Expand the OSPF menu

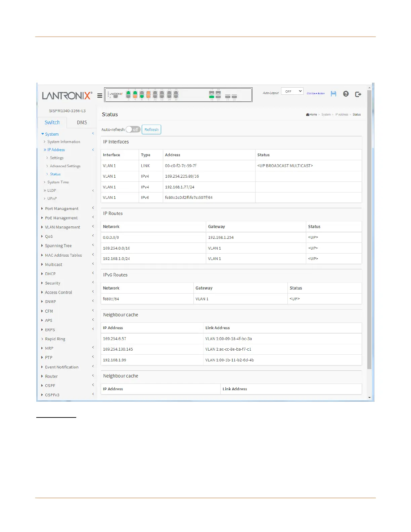[x=50, y=386]
